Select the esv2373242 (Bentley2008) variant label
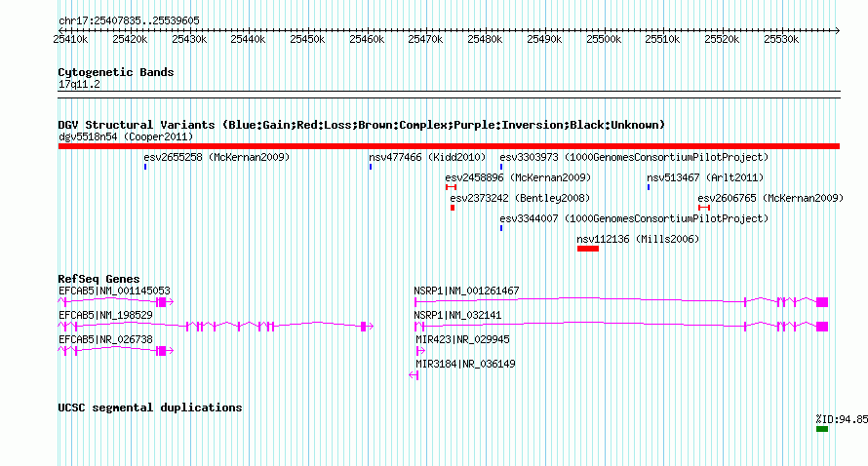Image resolution: width=868 pixels, height=466 pixels. (520, 198)
